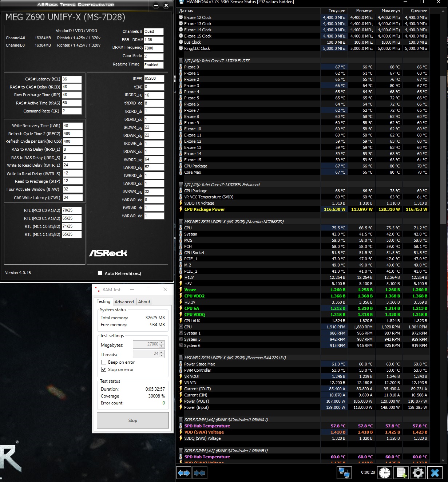Minimize the ASRock Timing Configurator window
448x482 pixels.
point(156,5)
